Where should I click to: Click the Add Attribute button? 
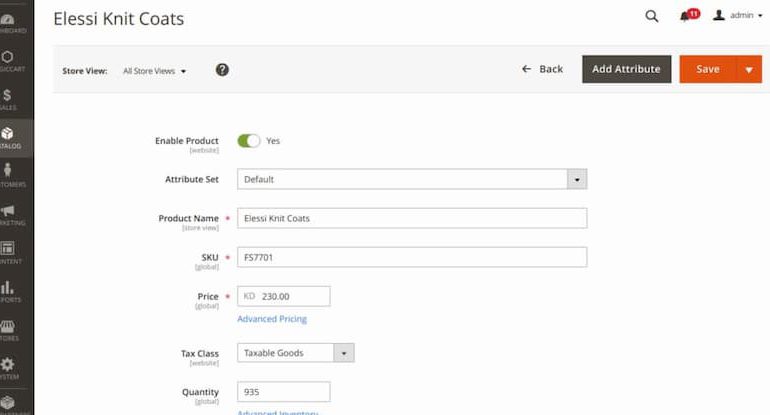click(x=627, y=69)
